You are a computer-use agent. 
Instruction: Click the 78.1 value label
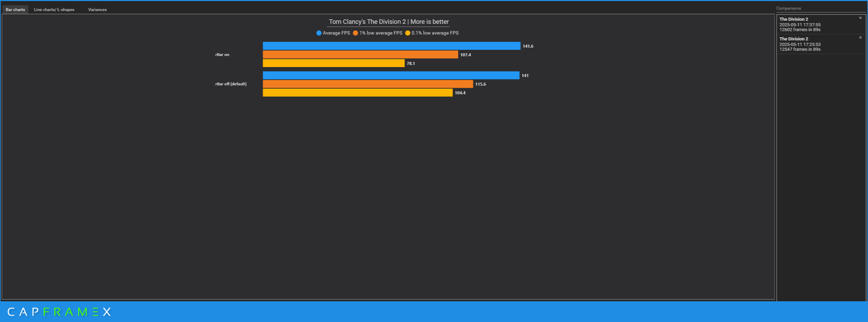(411, 64)
